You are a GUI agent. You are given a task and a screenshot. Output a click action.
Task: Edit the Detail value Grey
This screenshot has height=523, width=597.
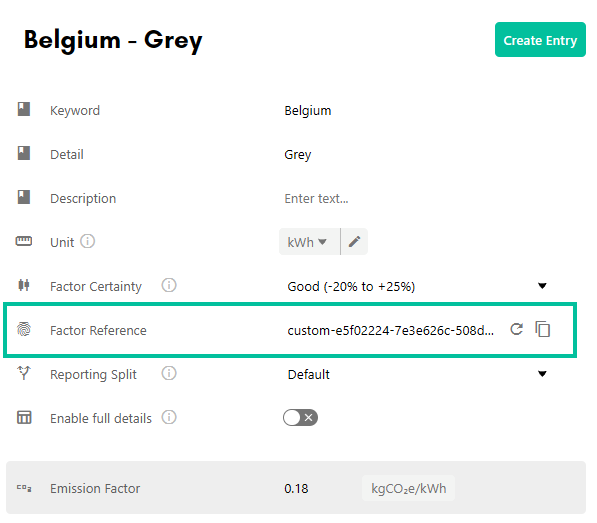298,155
